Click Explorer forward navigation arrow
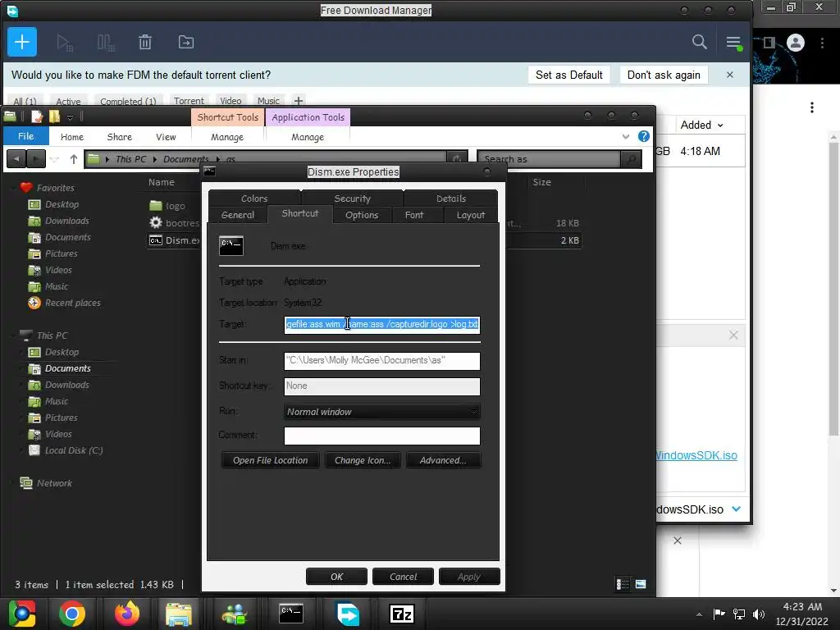 pyautogui.click(x=36, y=159)
